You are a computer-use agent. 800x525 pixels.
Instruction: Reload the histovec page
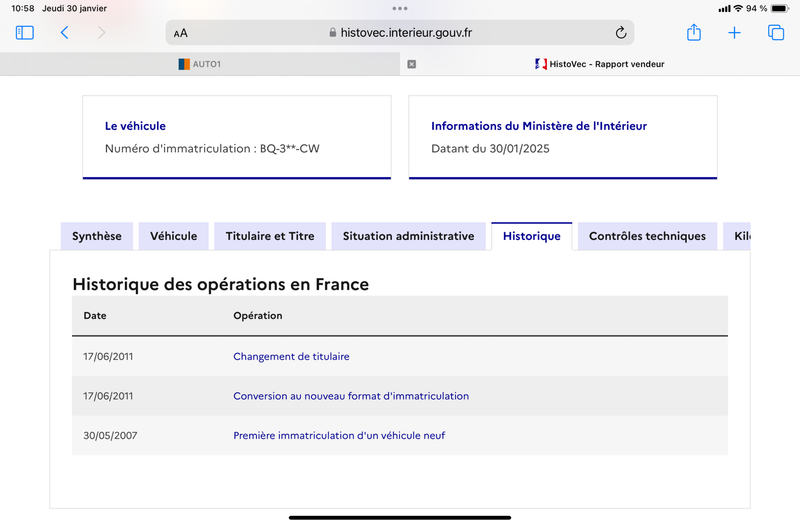620,33
